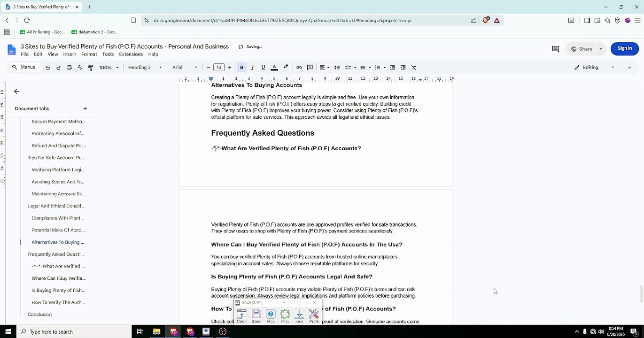Open the Heading 3 paragraph style dropdown
644x338 pixels.
click(x=145, y=68)
